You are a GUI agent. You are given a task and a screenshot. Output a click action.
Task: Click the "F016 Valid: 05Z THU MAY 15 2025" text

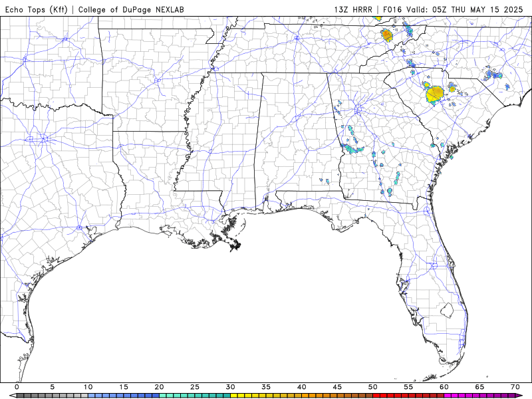[x=453, y=9]
